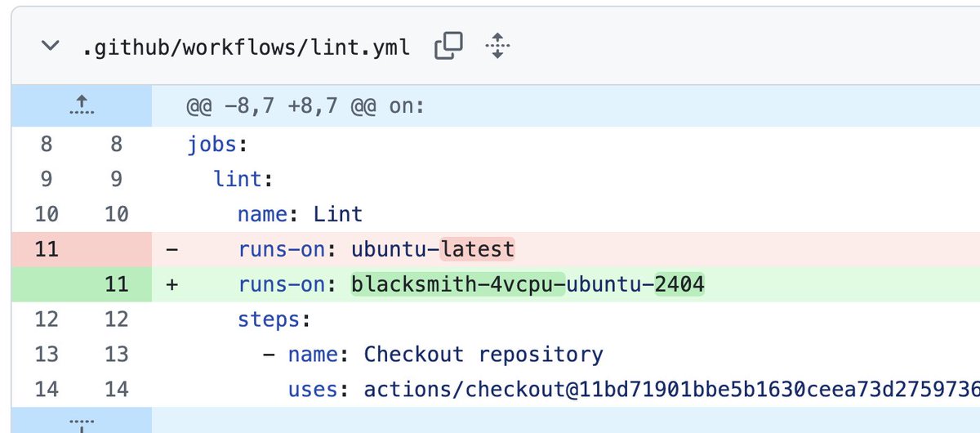Click old line number 10
980x433 pixels.
(47, 215)
